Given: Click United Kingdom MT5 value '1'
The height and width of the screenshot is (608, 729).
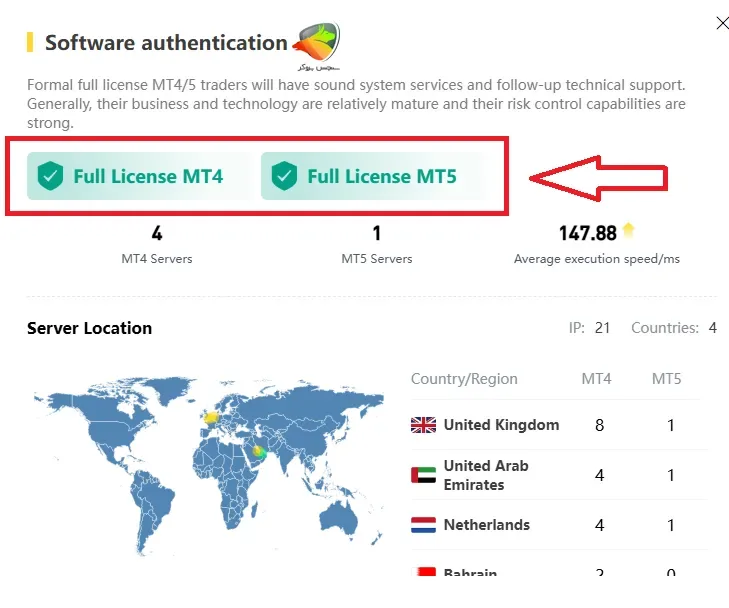Looking at the screenshot, I should (671, 425).
